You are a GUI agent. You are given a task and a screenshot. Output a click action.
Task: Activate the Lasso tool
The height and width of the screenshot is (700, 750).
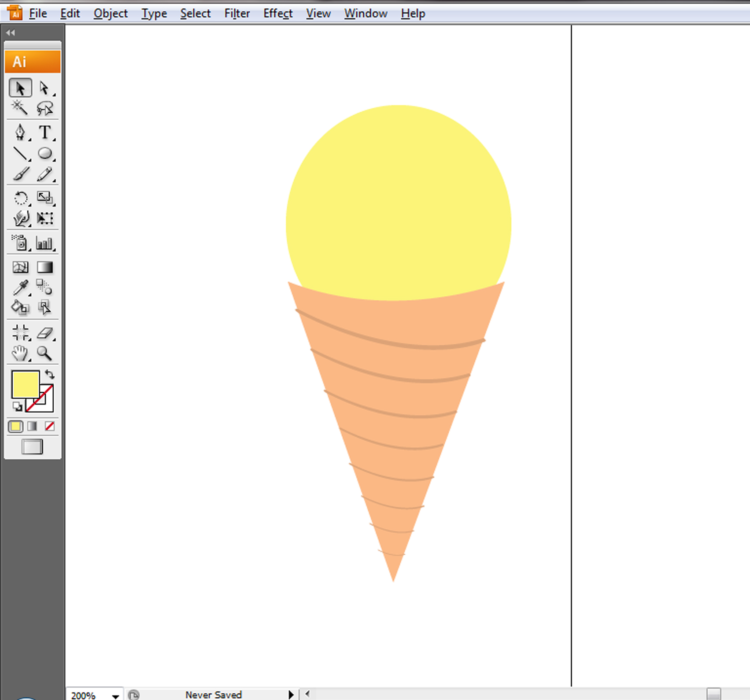[x=44, y=108]
